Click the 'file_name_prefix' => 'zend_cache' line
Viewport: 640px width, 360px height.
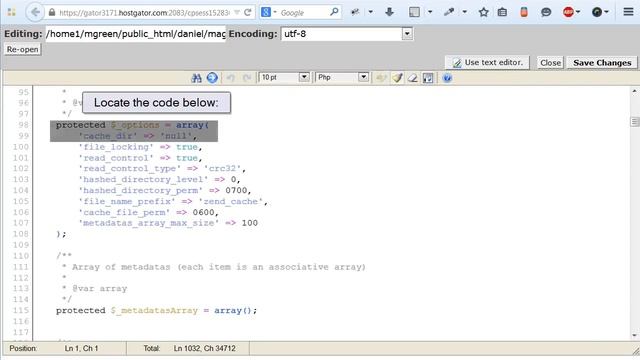tap(173, 202)
